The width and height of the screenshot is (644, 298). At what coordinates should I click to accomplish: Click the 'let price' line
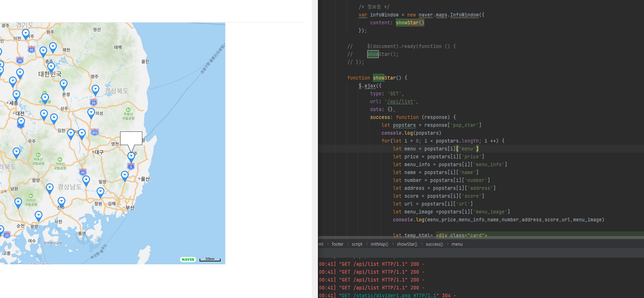point(439,157)
